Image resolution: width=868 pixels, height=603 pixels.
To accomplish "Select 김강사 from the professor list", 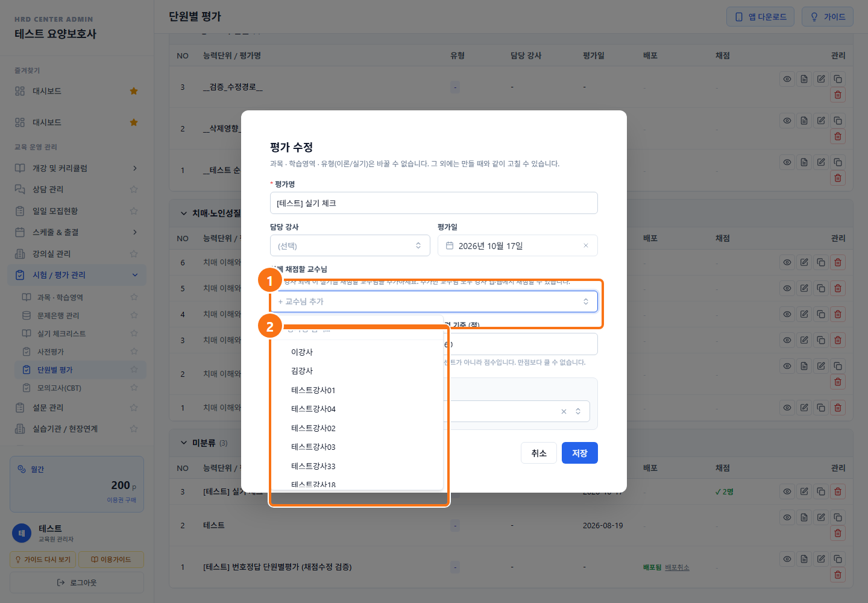I will [357, 371].
